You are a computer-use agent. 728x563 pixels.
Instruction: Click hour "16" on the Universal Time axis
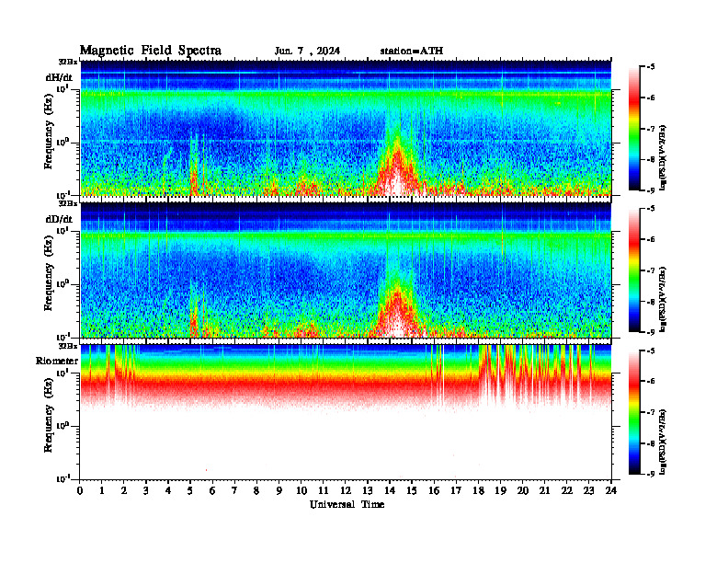[x=434, y=491]
